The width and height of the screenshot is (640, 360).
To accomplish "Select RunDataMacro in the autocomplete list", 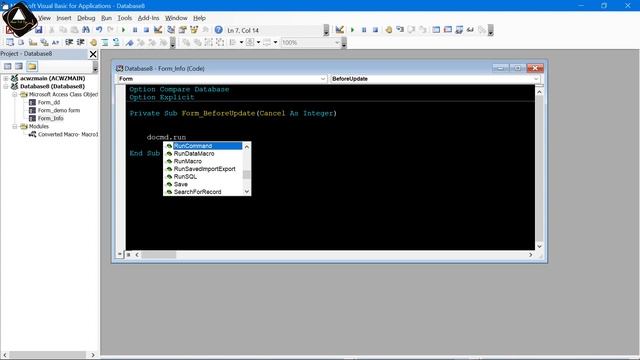I will (203, 153).
